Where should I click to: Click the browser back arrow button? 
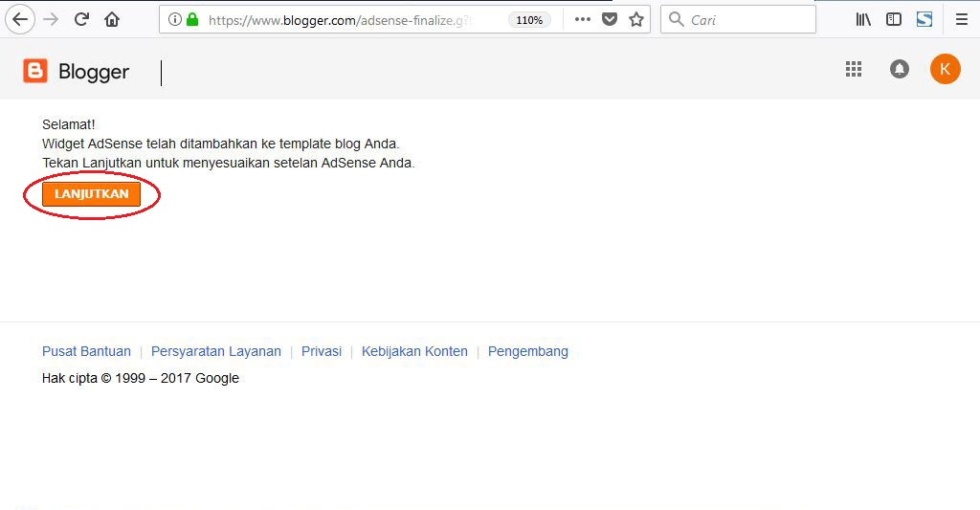tap(20, 20)
